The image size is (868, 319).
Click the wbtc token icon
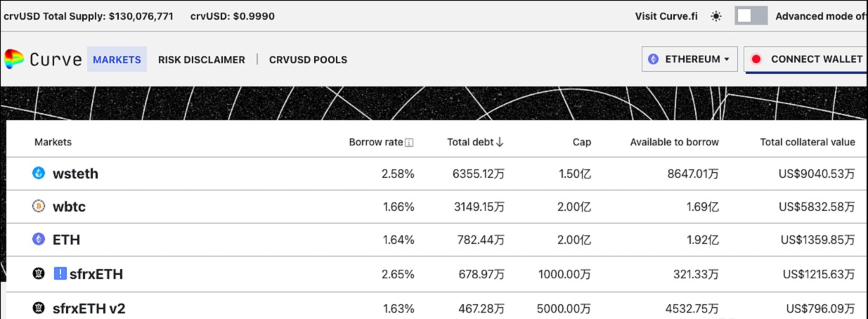pos(39,207)
